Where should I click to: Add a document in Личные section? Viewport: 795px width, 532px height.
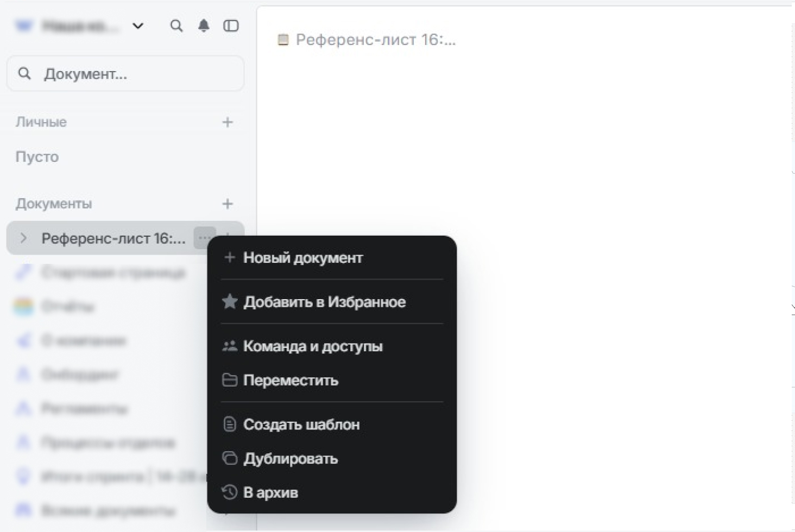click(x=228, y=122)
